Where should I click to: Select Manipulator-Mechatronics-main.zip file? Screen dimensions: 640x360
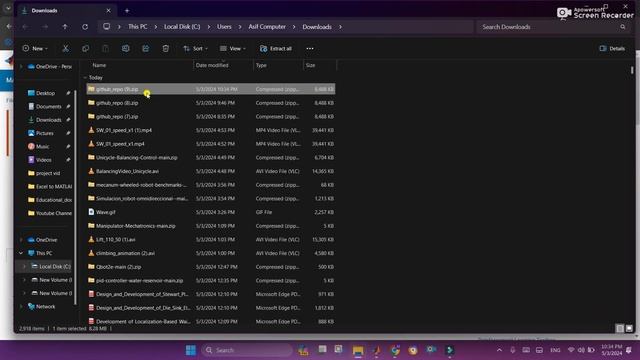211,226
